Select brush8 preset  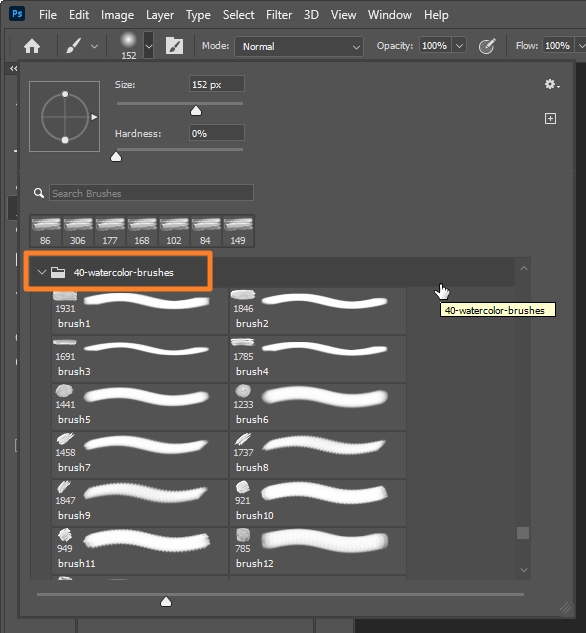(318, 455)
